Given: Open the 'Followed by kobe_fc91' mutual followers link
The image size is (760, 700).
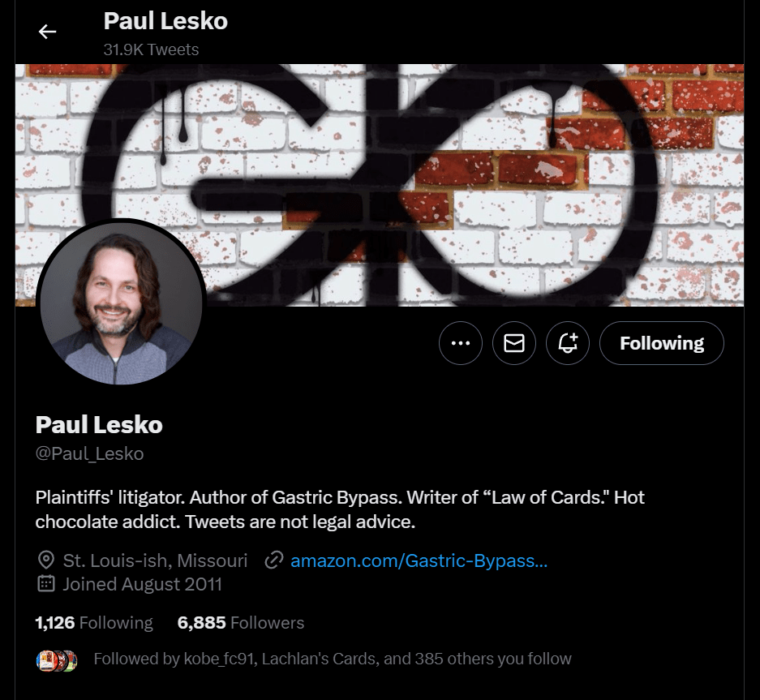Looking at the screenshot, I should coord(333,659).
